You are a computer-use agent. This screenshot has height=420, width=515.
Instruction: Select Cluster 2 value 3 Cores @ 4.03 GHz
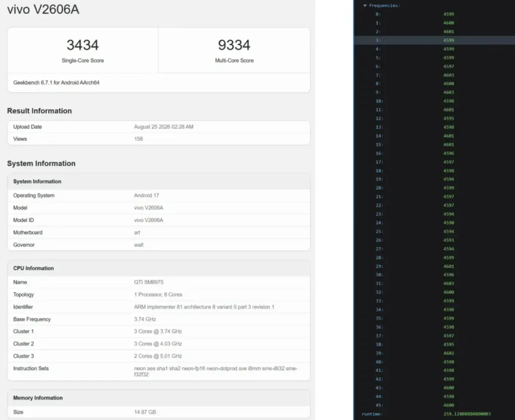tap(158, 344)
